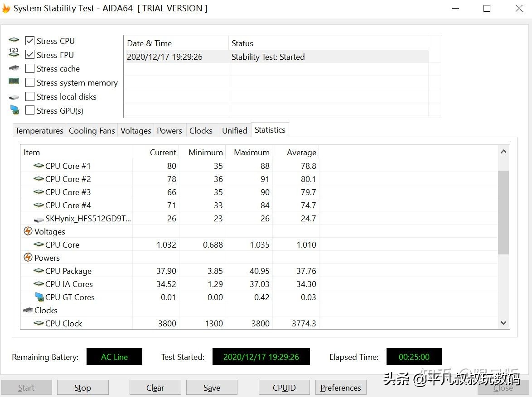
Task: Click the Stop button
Action: (x=83, y=387)
